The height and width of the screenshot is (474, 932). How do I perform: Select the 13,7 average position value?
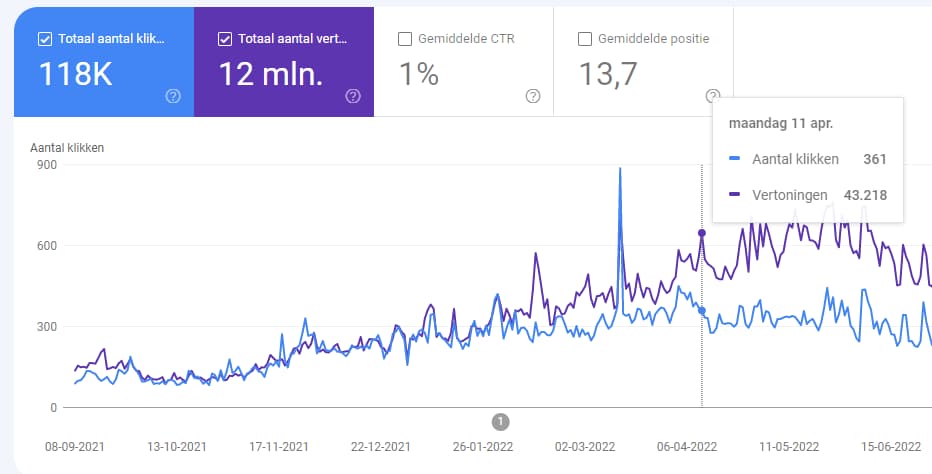click(x=609, y=74)
